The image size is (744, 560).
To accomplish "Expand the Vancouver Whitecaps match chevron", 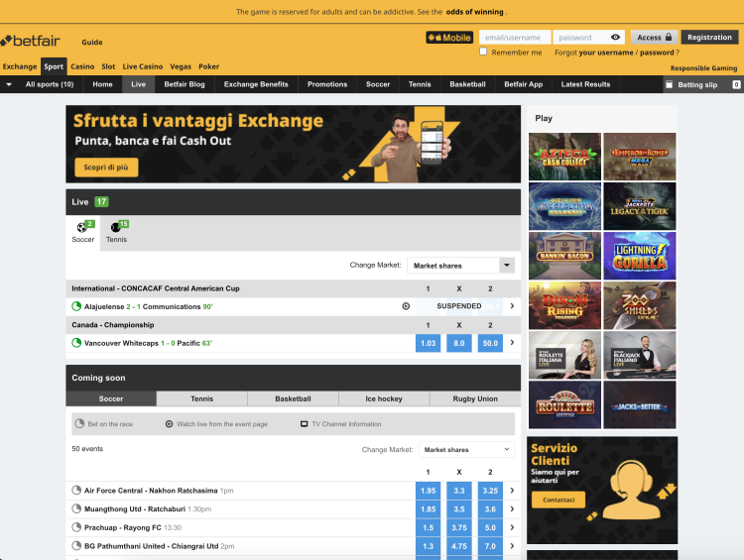I will point(512,343).
